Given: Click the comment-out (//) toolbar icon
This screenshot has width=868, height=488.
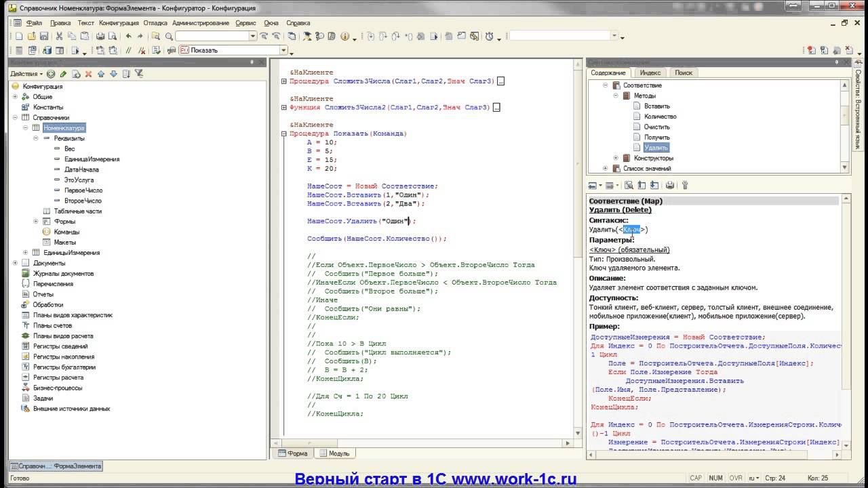Looking at the screenshot, I should [x=127, y=50].
